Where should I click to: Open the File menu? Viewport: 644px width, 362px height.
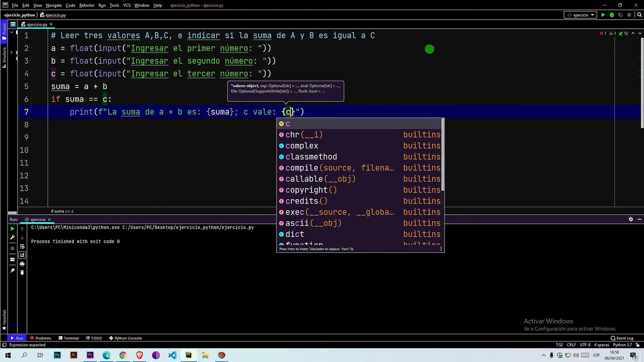[x=15, y=5]
